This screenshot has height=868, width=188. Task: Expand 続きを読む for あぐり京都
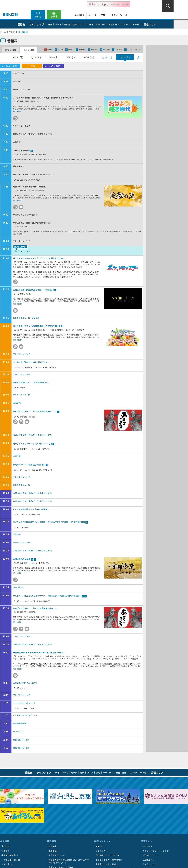point(17,340)
